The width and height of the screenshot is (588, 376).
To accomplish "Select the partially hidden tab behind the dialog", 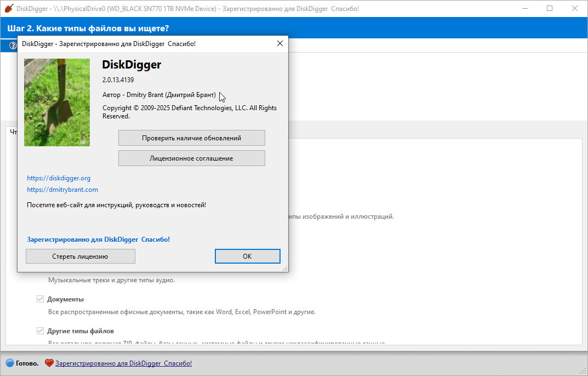I will click(x=12, y=132).
